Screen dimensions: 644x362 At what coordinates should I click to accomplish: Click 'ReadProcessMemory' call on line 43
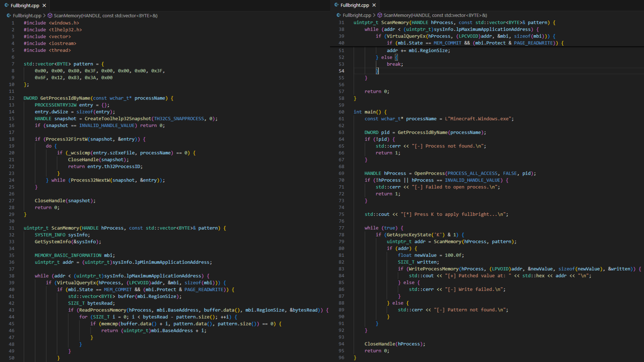pyautogui.click(x=103, y=310)
